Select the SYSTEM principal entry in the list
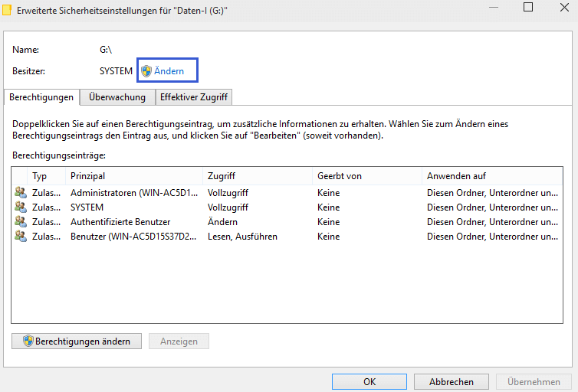 click(x=87, y=207)
